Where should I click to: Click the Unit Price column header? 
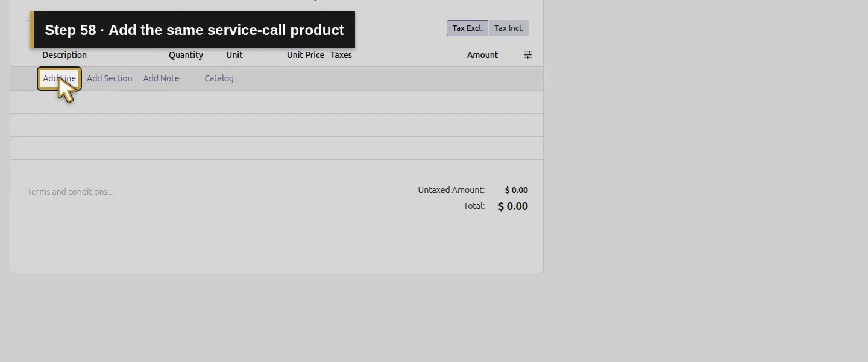(306, 55)
